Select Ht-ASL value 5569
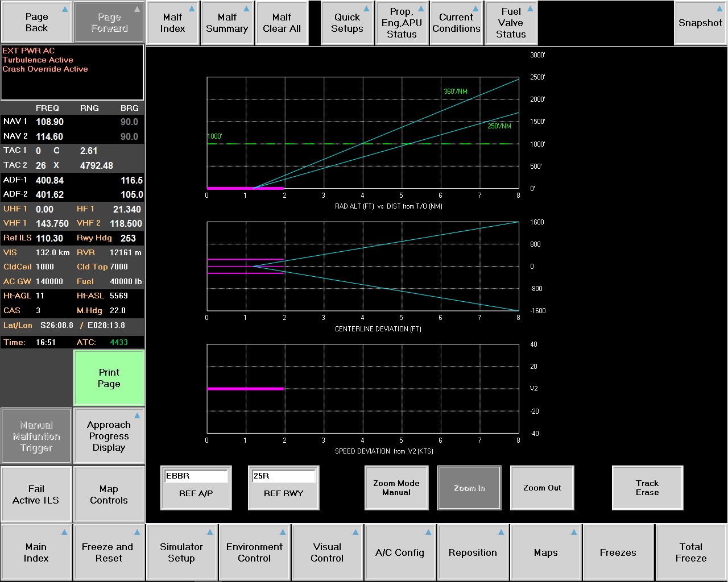 pos(119,296)
